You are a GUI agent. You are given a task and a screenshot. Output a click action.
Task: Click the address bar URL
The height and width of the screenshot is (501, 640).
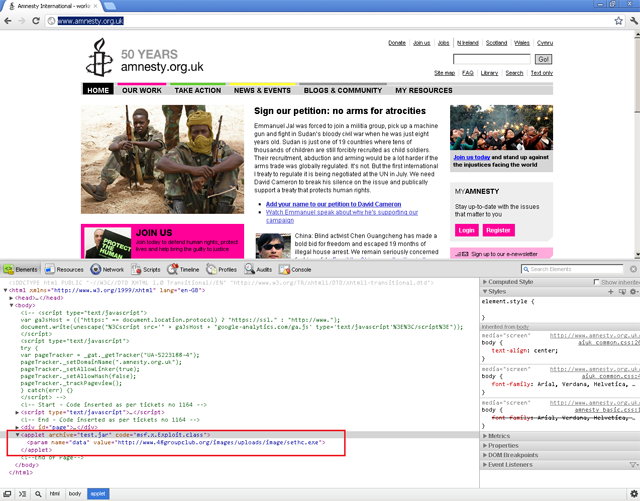91,21
